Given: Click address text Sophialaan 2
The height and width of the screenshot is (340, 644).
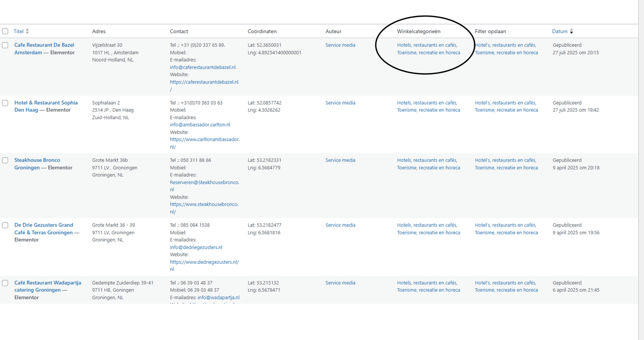Looking at the screenshot, I should 106,103.
